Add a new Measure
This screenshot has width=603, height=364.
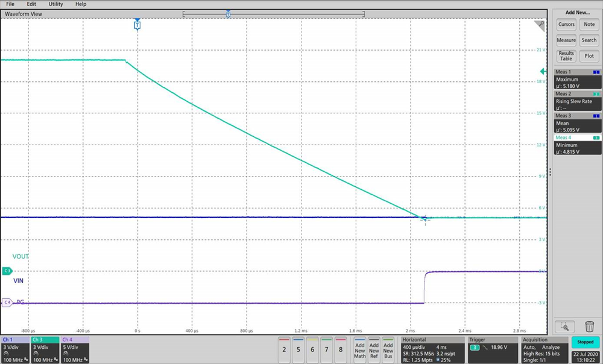click(566, 40)
